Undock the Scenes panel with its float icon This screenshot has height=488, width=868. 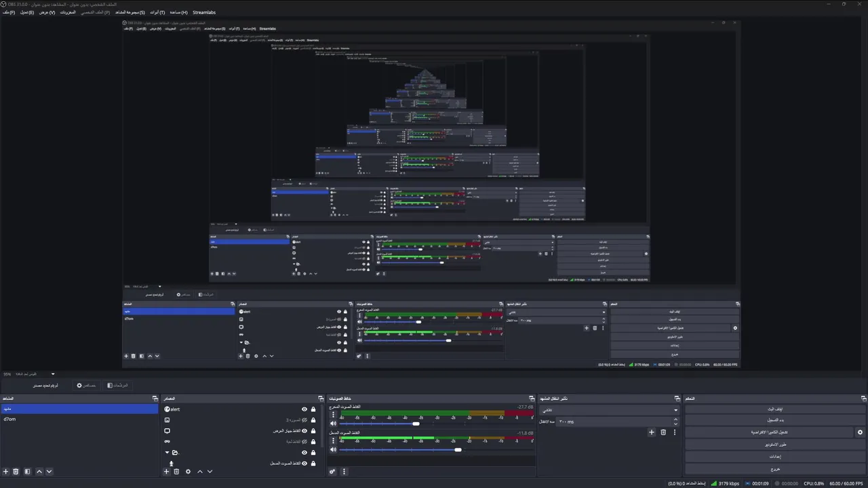coord(155,399)
